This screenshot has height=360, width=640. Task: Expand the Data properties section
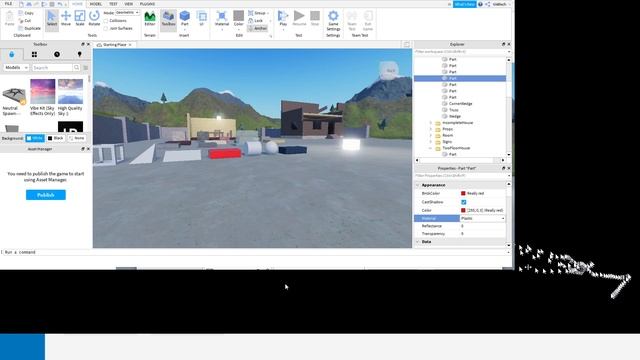418,242
